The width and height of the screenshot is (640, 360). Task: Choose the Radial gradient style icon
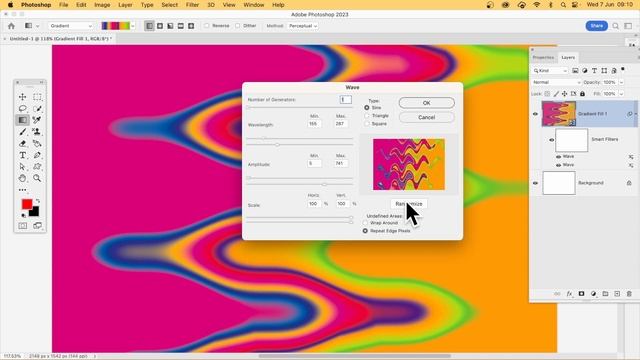160,26
